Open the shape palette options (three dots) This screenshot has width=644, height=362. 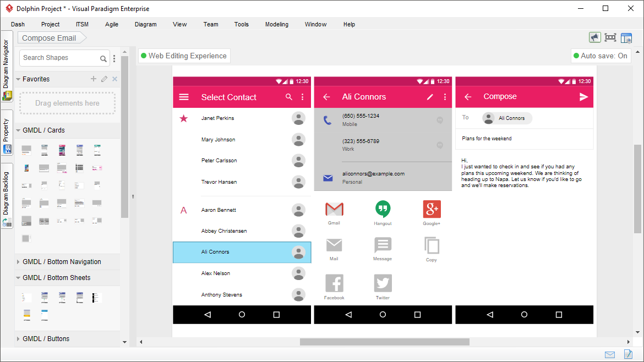(114, 59)
